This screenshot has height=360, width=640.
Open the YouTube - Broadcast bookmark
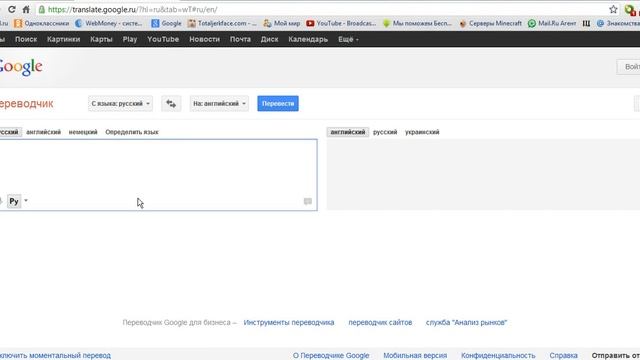tap(341, 24)
